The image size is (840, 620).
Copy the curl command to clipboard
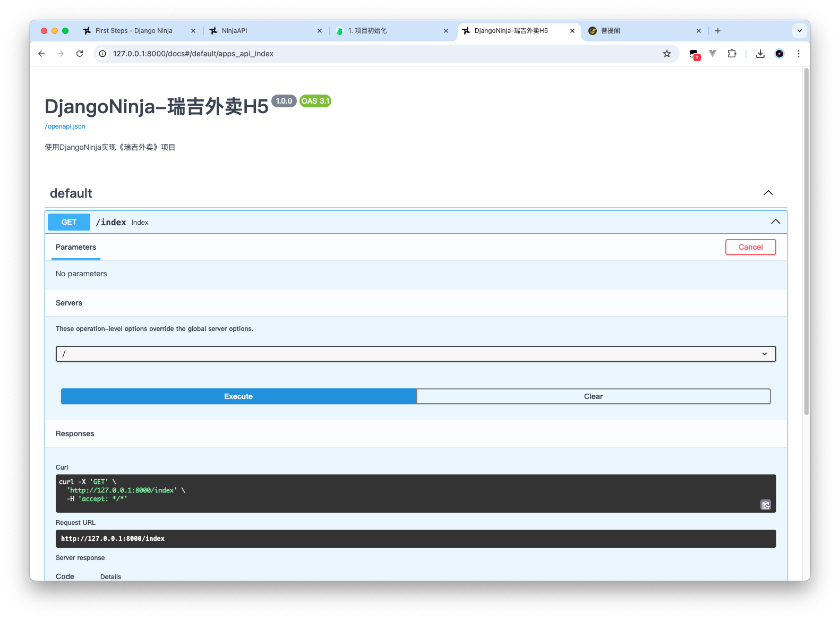point(766,505)
